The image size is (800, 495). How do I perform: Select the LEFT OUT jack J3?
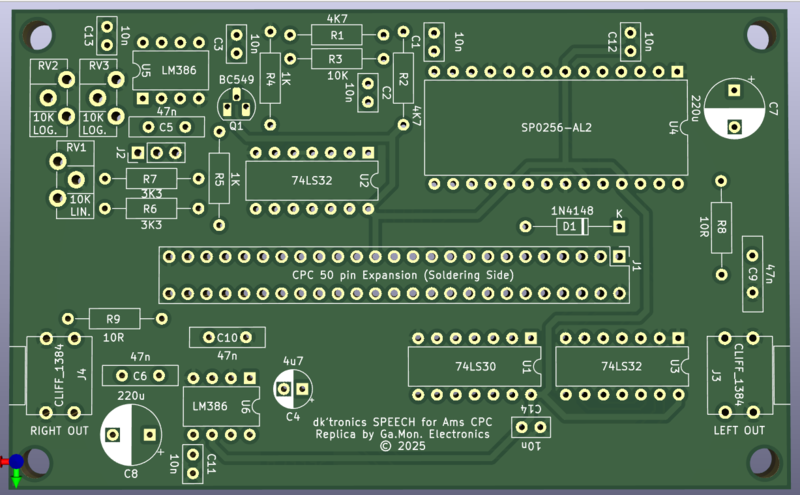pos(738,376)
